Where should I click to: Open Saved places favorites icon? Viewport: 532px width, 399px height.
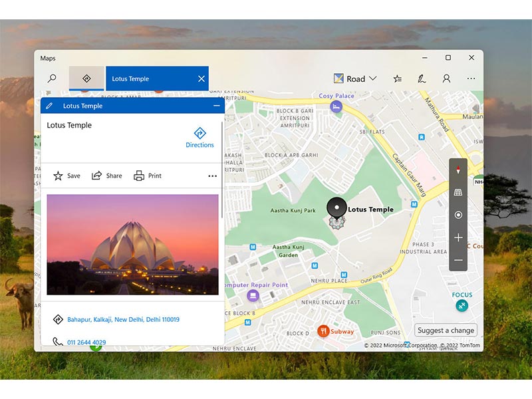coord(397,78)
